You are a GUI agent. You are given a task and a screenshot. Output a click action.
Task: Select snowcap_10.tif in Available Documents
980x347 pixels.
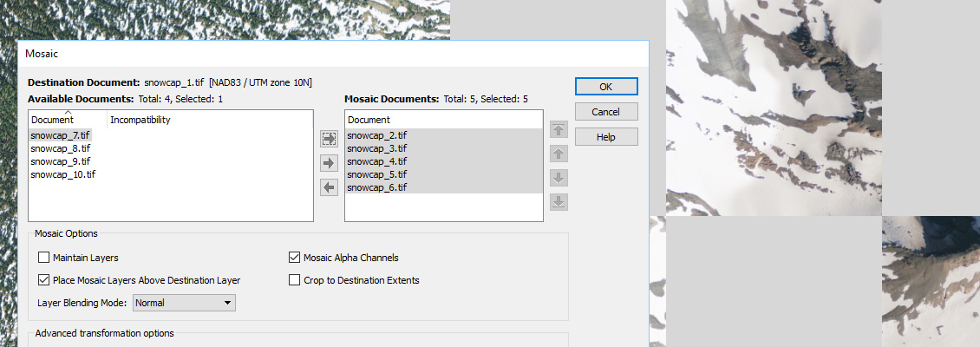tap(63, 174)
